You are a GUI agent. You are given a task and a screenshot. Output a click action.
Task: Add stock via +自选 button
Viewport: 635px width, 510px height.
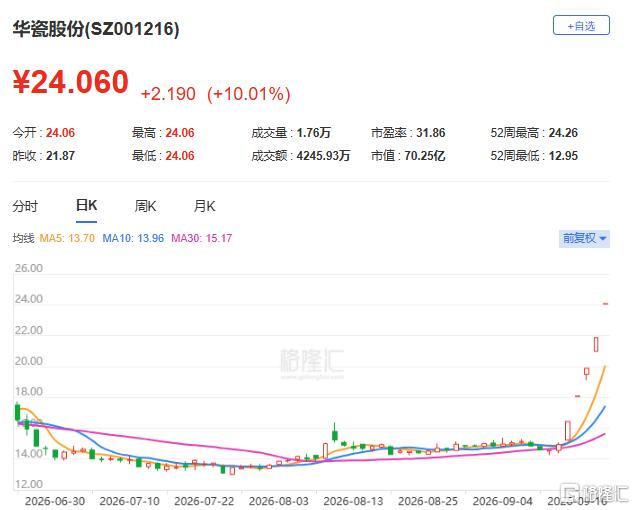click(581, 25)
